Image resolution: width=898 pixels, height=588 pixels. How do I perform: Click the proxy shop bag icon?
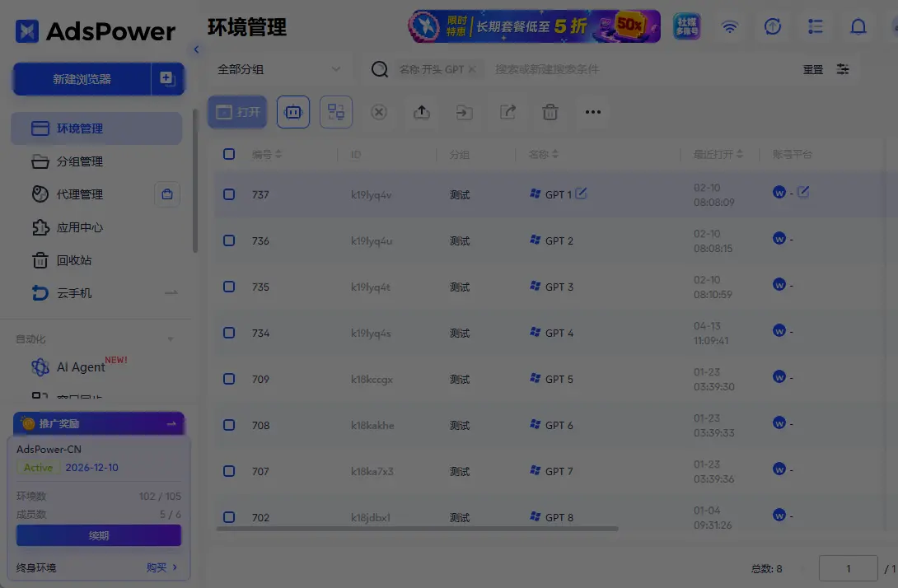167,194
